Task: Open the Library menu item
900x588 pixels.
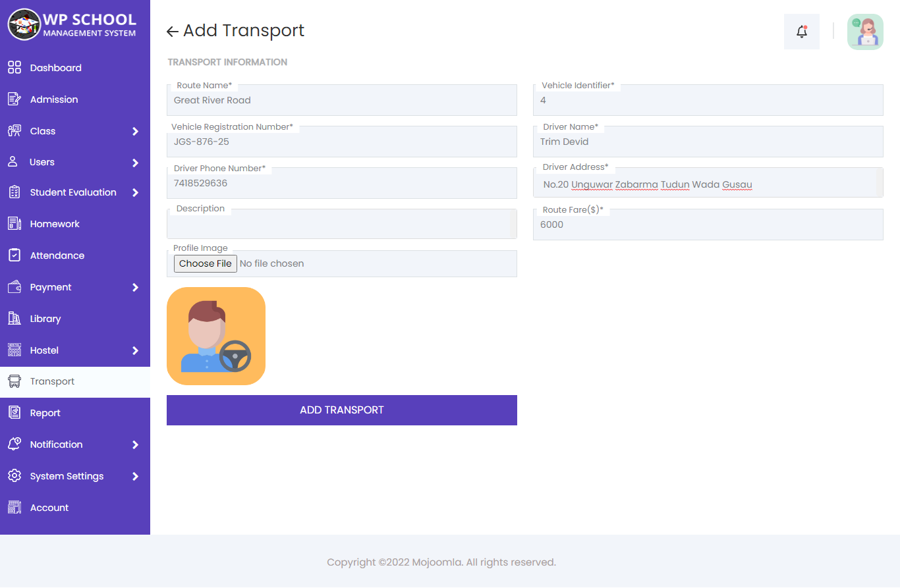Action: (x=75, y=319)
